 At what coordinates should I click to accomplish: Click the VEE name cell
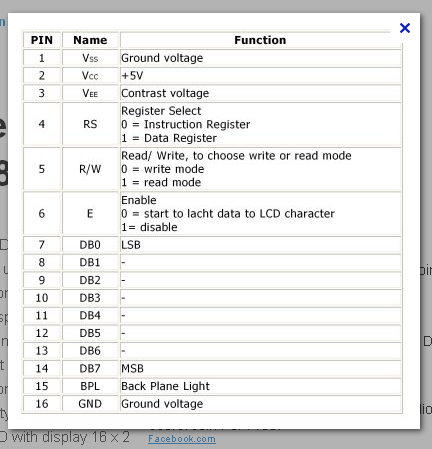(x=90, y=93)
